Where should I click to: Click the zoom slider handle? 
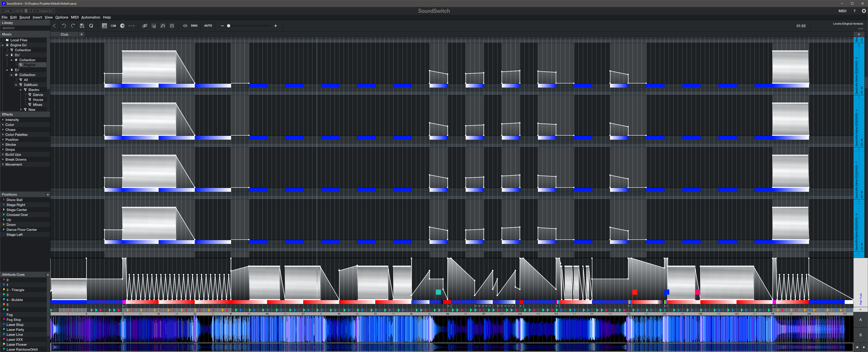click(229, 25)
